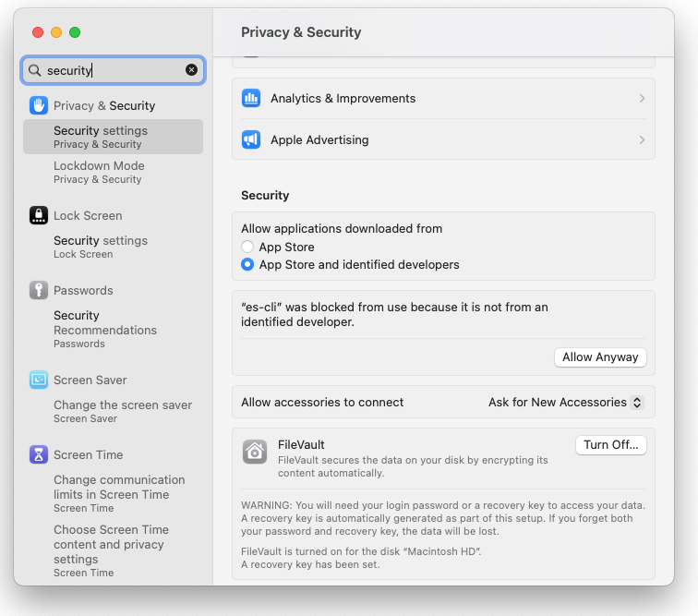Click the FileVault title text

coord(301,444)
